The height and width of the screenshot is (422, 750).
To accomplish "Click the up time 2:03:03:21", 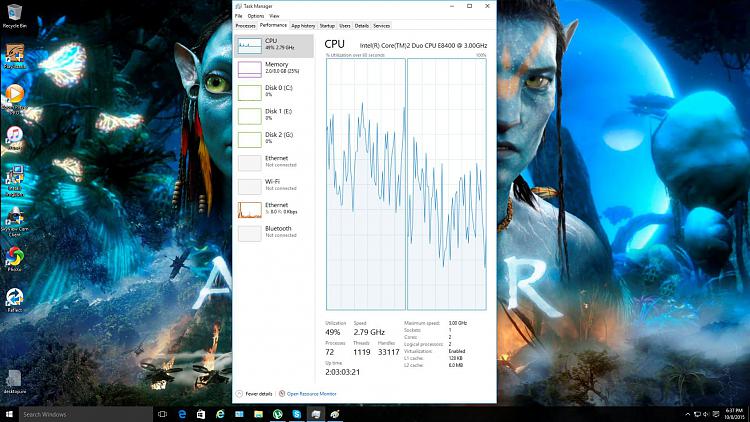I will coord(342,372).
